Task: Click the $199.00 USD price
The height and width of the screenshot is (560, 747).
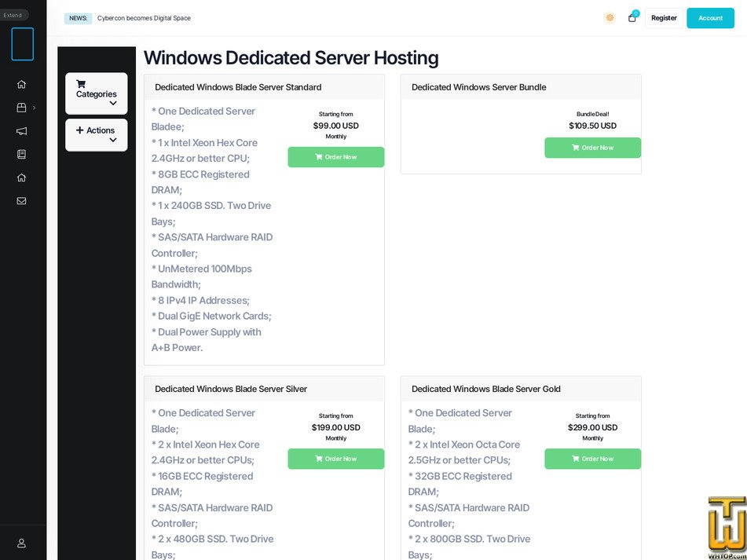Action: coord(336,427)
